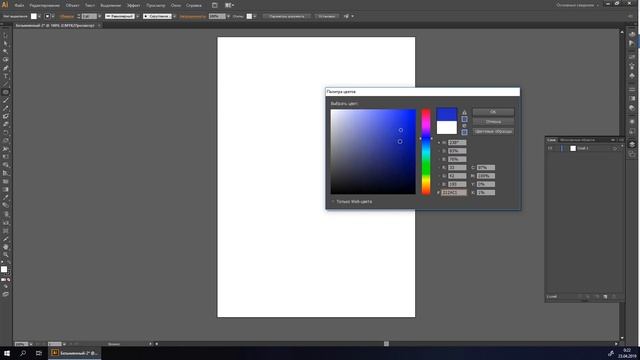Select the B (brightness) radio button

coord(439,159)
